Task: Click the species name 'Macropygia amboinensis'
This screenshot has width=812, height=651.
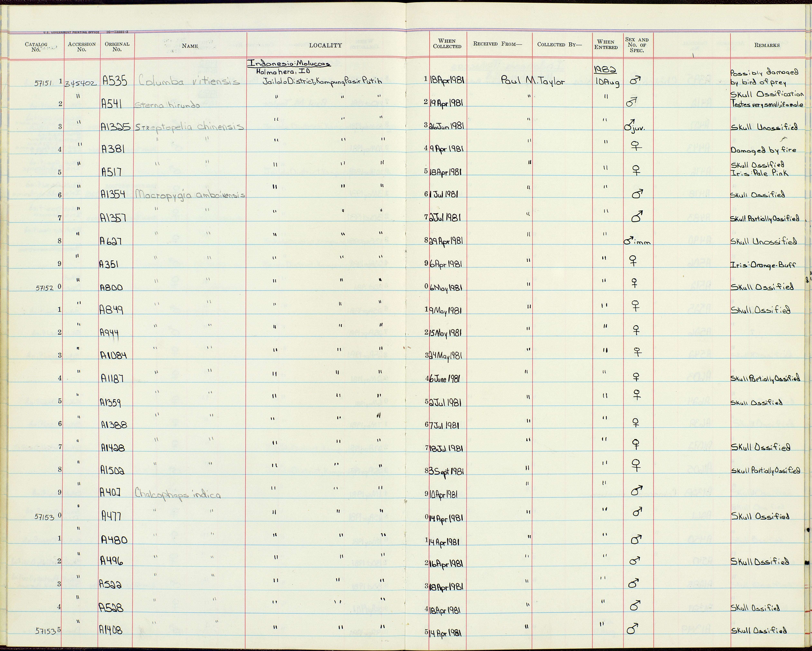Action: pos(190,195)
